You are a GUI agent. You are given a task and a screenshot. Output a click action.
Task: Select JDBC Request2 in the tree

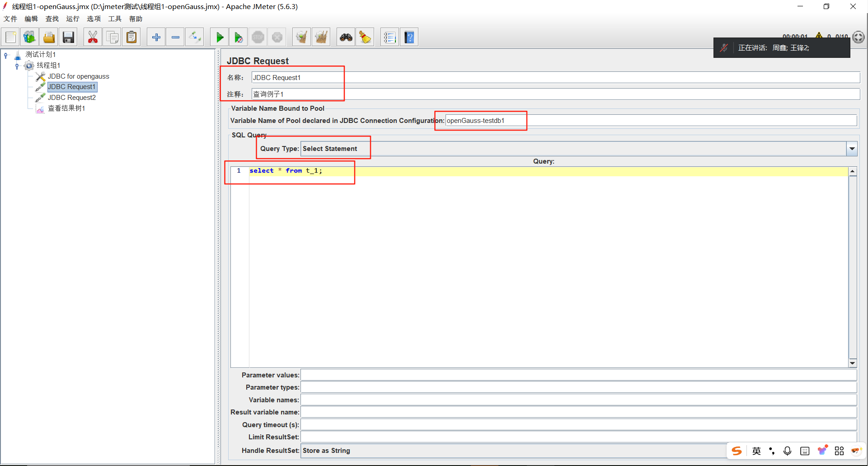(72, 98)
